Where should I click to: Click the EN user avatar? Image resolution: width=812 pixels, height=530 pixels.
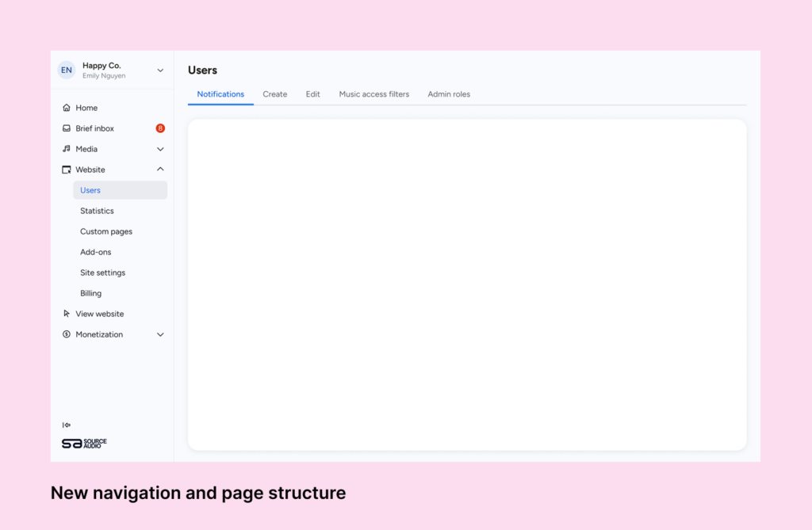coord(67,70)
